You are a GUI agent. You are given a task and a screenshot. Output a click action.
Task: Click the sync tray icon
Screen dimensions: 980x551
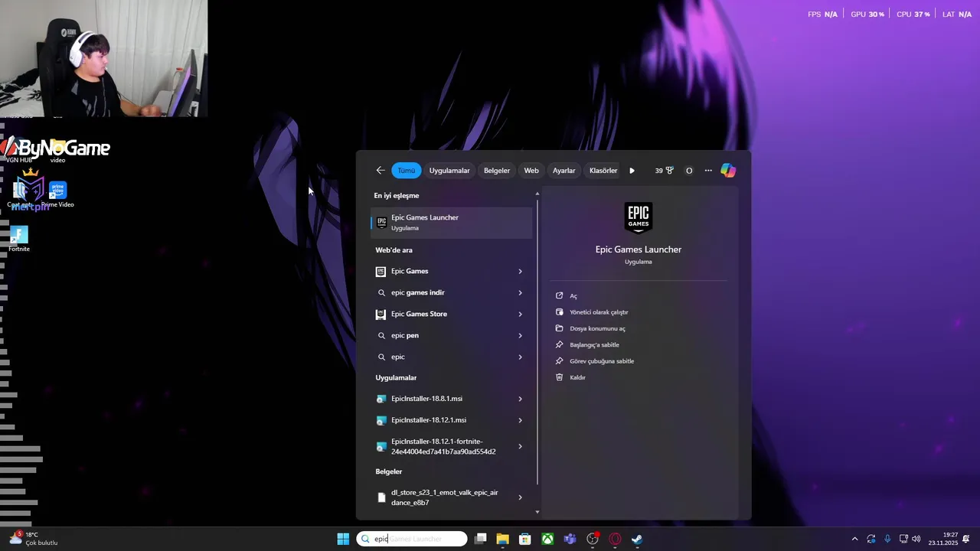pyautogui.click(x=871, y=539)
